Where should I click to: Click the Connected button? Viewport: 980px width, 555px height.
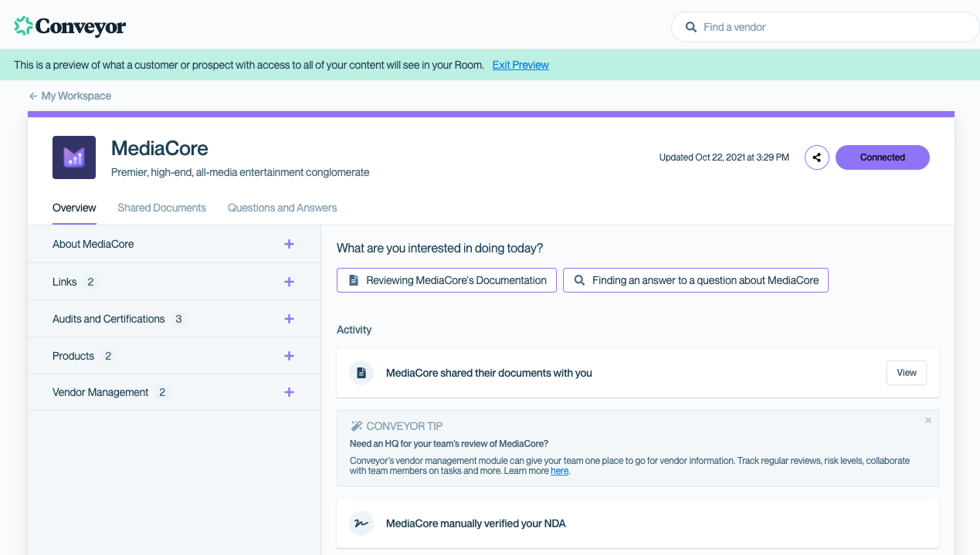point(883,157)
